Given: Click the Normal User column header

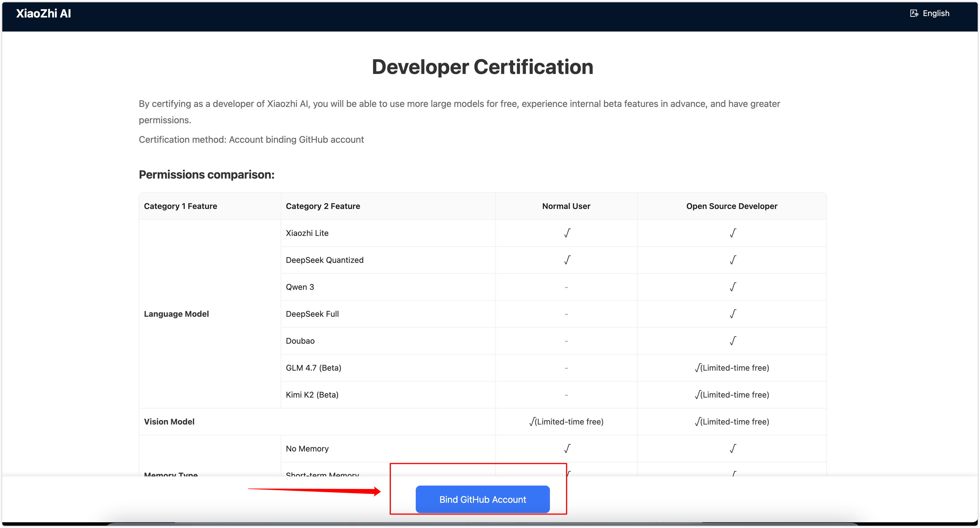Looking at the screenshot, I should 566,206.
